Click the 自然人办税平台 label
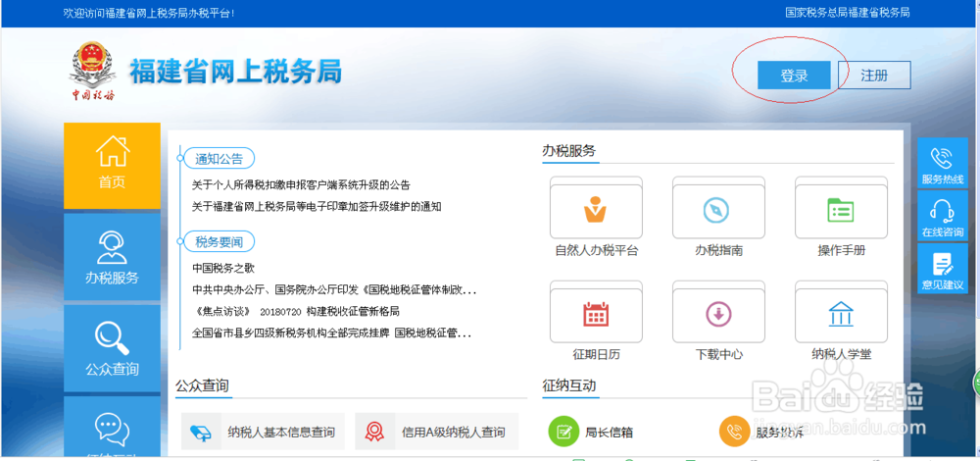 596,251
